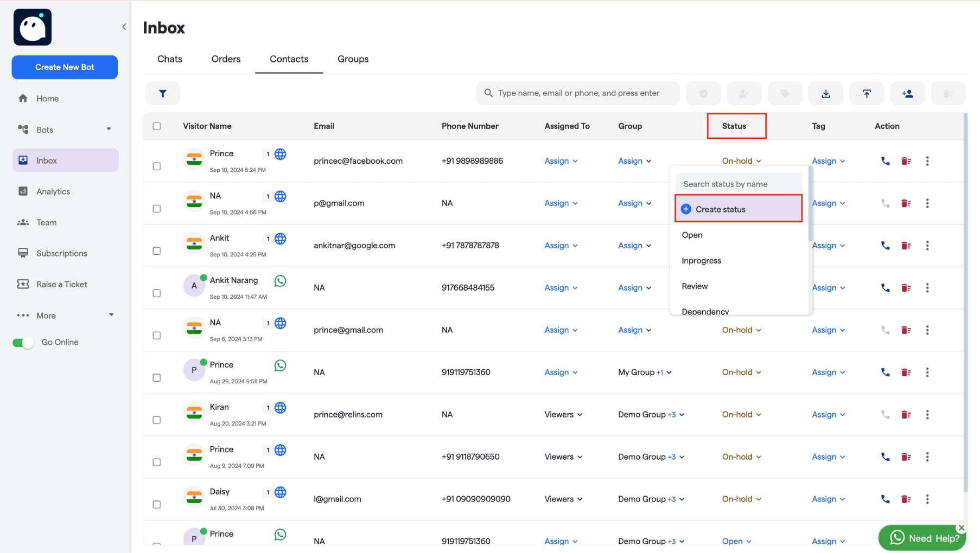Delete contact l@gmail.com with trash icon

coord(906,499)
